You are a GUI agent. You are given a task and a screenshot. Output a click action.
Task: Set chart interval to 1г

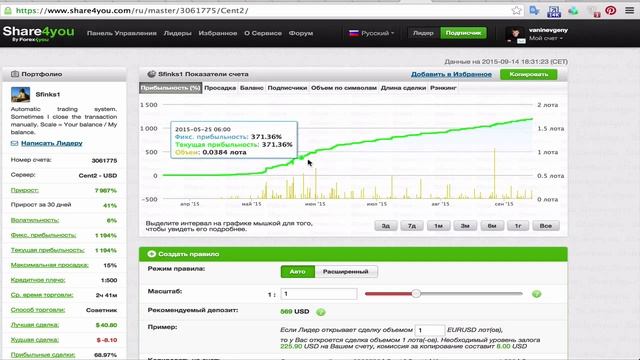coord(518,226)
